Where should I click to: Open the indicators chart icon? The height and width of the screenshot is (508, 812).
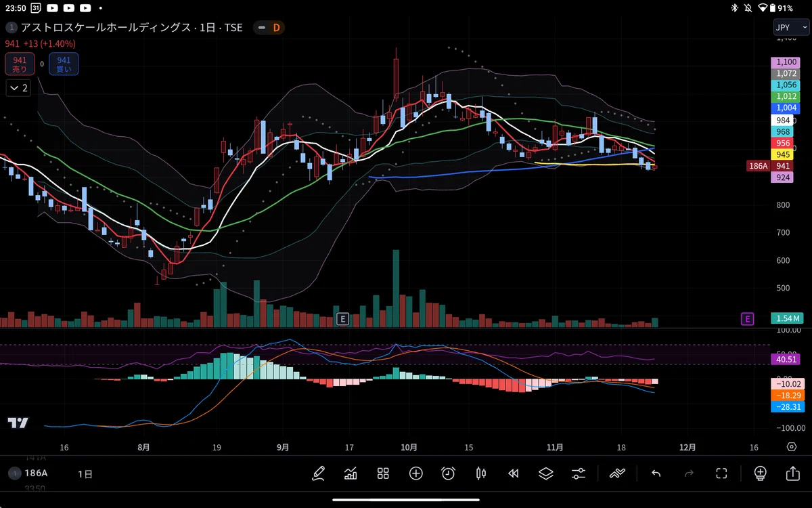[x=351, y=473]
